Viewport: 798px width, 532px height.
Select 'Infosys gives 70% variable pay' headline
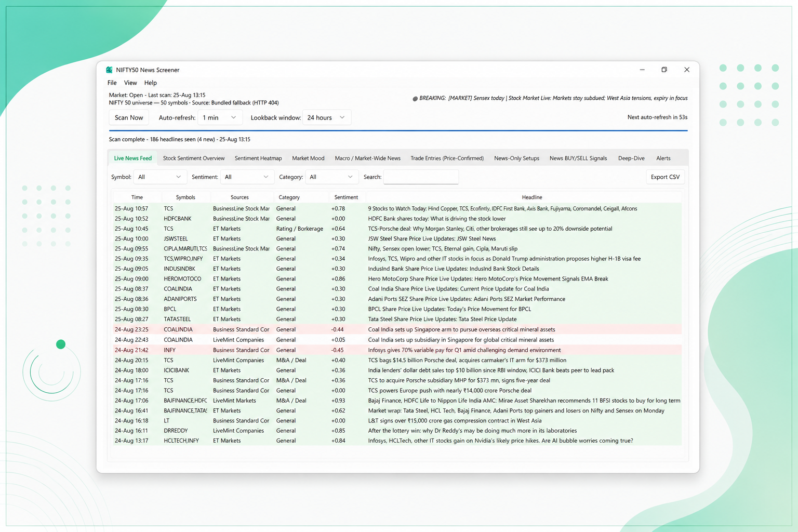click(464, 350)
